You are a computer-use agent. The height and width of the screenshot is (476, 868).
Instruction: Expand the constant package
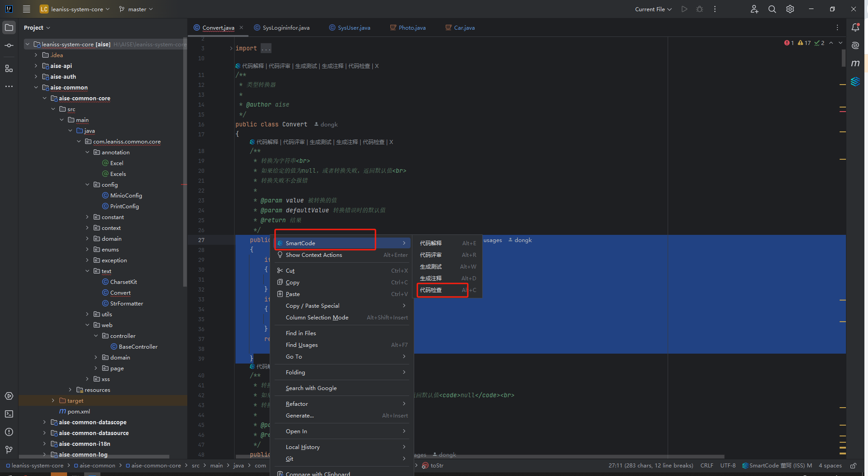[87, 217]
